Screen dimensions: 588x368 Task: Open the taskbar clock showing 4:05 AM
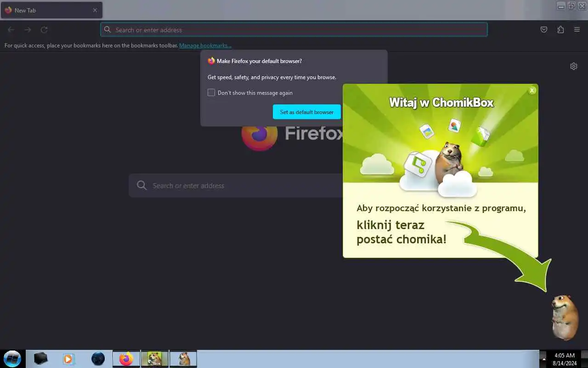(565, 359)
